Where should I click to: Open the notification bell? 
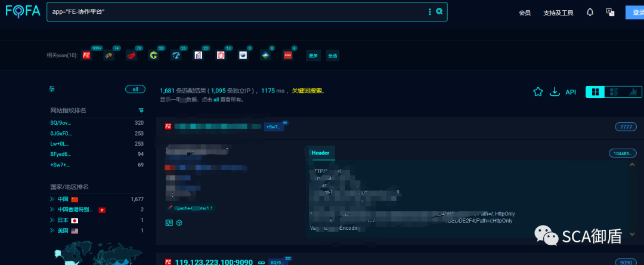pyautogui.click(x=590, y=12)
